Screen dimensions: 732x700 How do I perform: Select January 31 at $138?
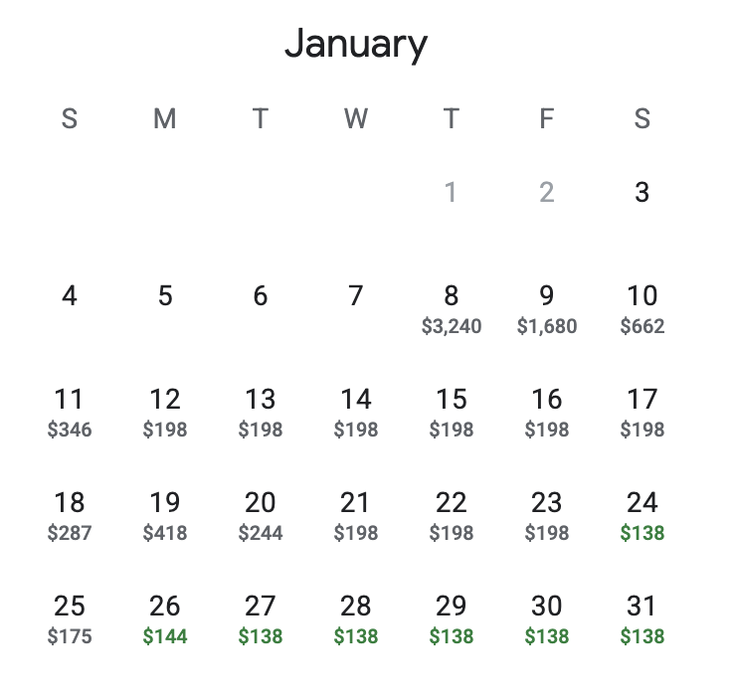pos(641,618)
